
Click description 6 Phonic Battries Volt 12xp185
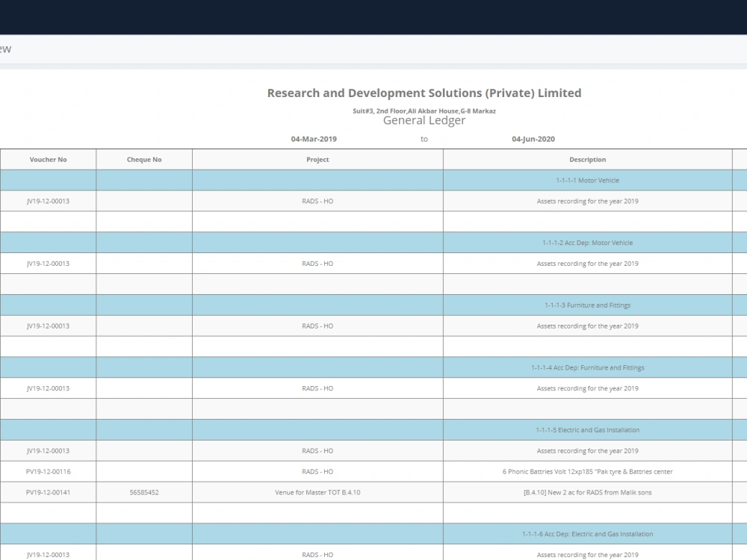click(587, 472)
